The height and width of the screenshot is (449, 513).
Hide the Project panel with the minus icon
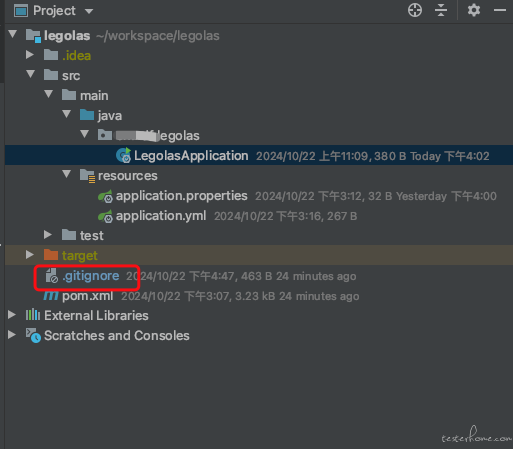pos(500,10)
